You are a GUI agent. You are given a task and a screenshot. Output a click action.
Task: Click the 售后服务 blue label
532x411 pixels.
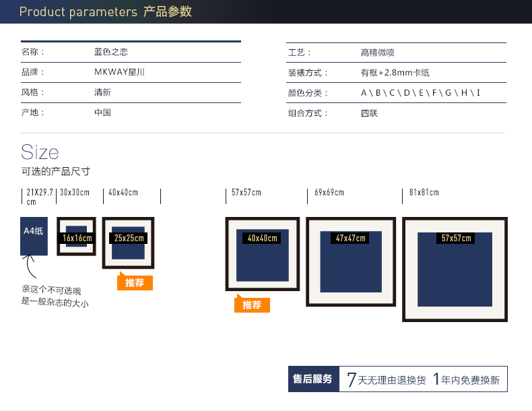tap(314, 379)
